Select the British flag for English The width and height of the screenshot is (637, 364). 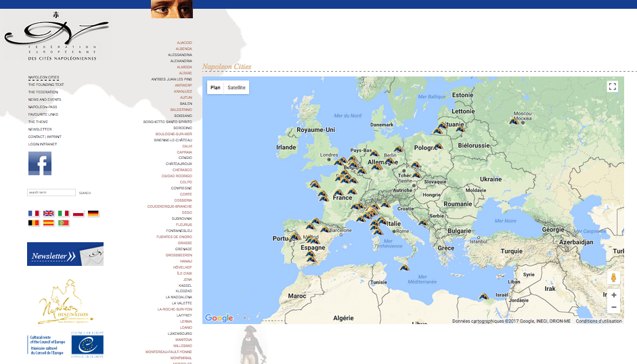[49, 213]
